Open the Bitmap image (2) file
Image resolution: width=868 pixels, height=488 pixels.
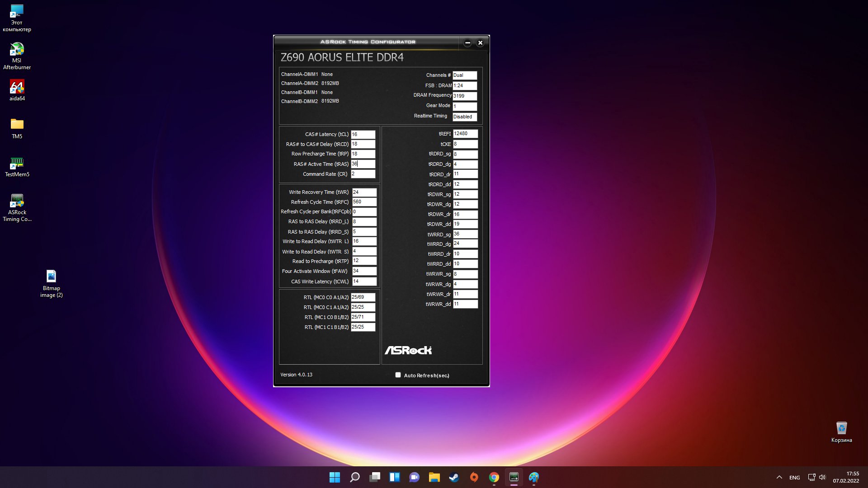(x=51, y=277)
